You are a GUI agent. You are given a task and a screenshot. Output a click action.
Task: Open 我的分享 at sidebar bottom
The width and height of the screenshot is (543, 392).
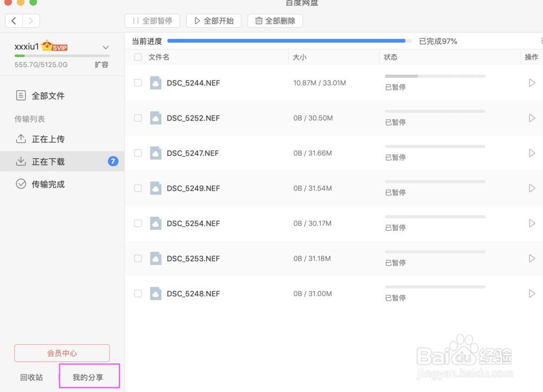click(88, 377)
